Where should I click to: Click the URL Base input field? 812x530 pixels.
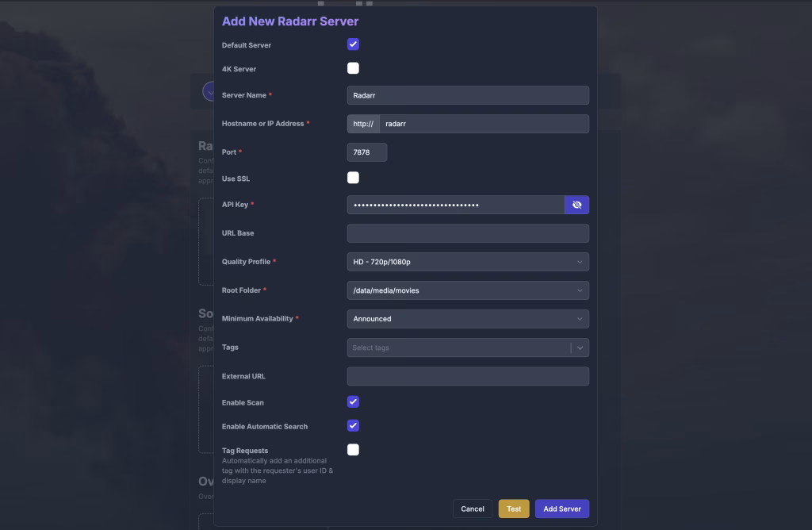click(x=468, y=233)
